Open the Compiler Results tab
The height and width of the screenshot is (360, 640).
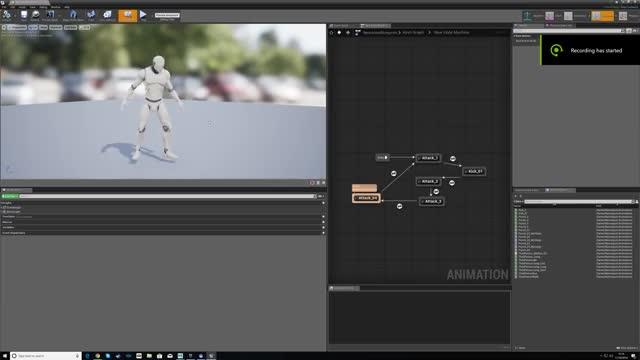344,288
